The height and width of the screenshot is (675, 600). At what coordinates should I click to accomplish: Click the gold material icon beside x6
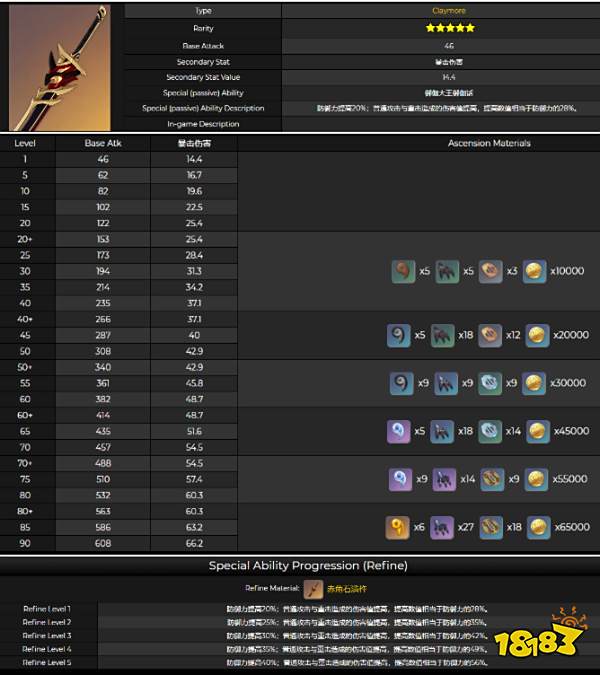[398, 527]
